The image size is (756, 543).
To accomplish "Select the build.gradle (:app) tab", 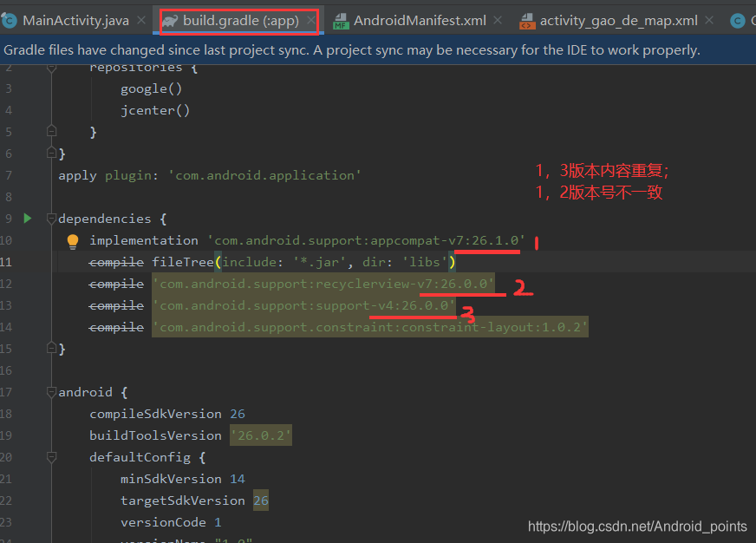I will 241,21.
